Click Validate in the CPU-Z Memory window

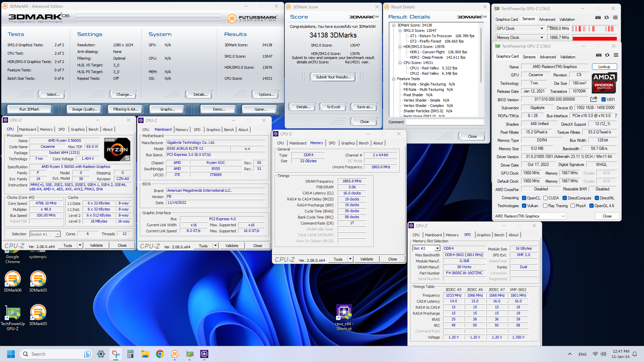[x=367, y=259]
